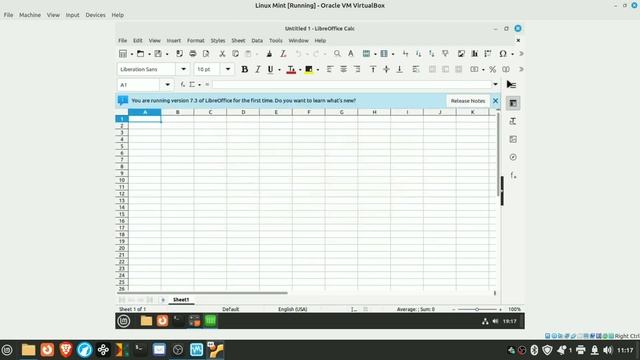
Task: Click the Cut scissors icon
Action: 222,53
